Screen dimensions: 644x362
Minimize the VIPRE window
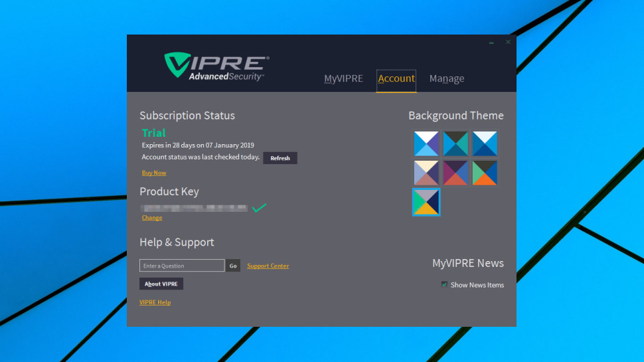pos(491,43)
